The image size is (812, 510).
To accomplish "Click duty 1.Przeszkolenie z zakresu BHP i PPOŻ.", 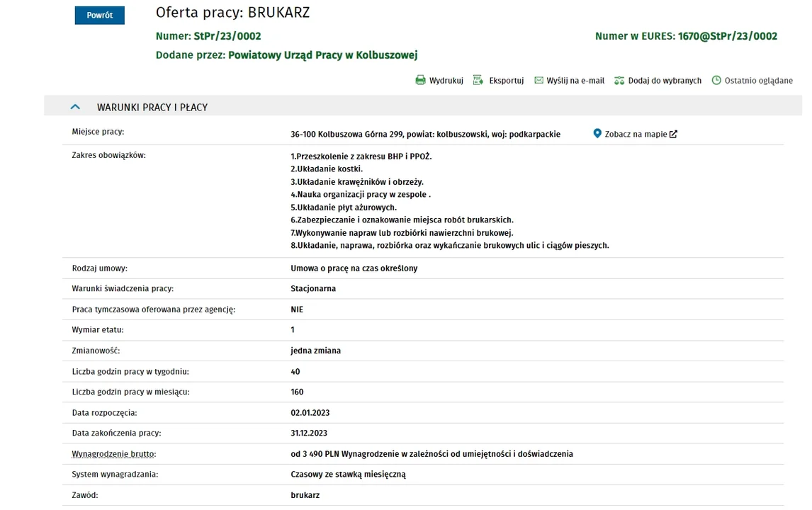I will coord(361,157).
